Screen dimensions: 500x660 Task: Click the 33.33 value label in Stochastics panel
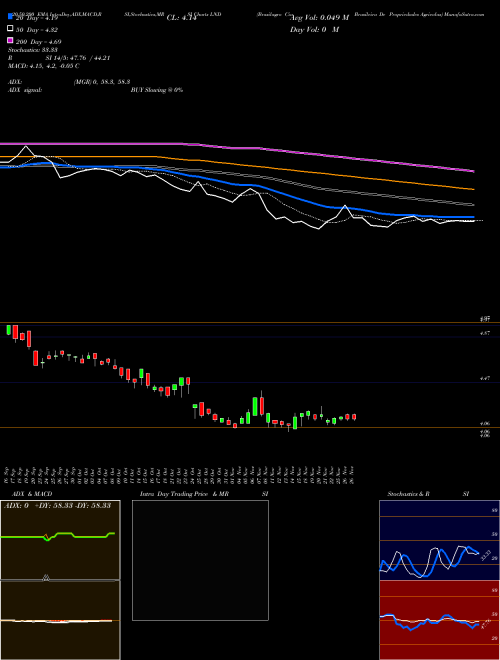(x=486, y=555)
